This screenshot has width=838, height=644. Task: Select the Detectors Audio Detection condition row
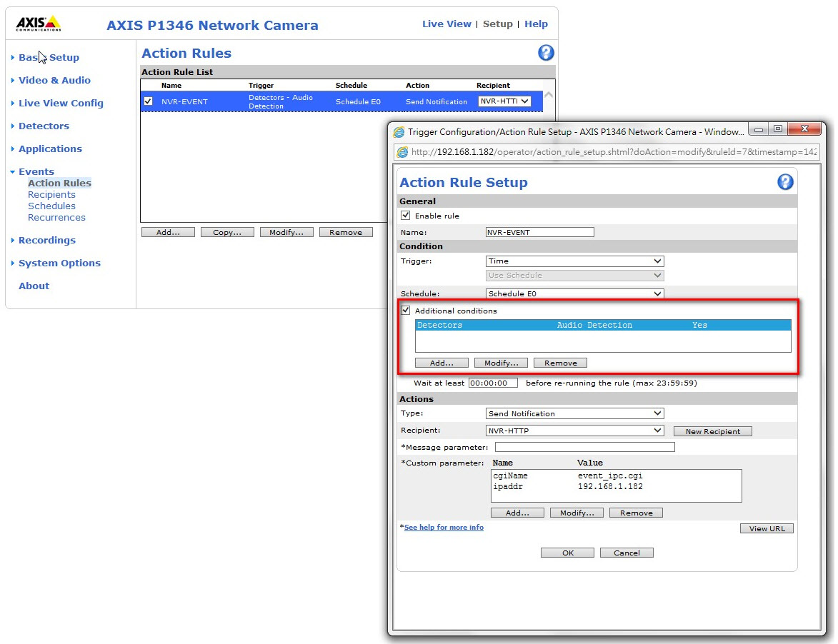tap(603, 325)
